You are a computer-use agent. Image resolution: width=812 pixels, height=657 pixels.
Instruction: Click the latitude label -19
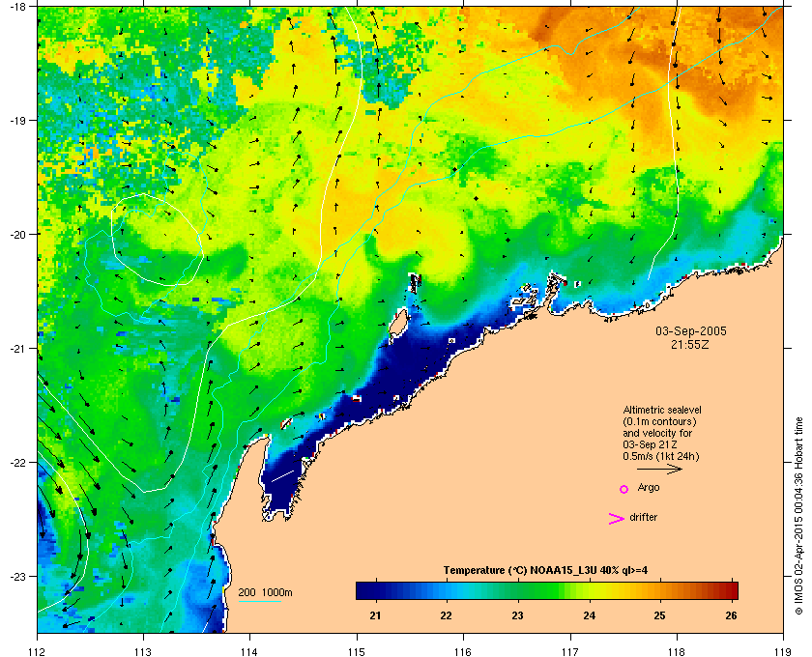pos(17,120)
